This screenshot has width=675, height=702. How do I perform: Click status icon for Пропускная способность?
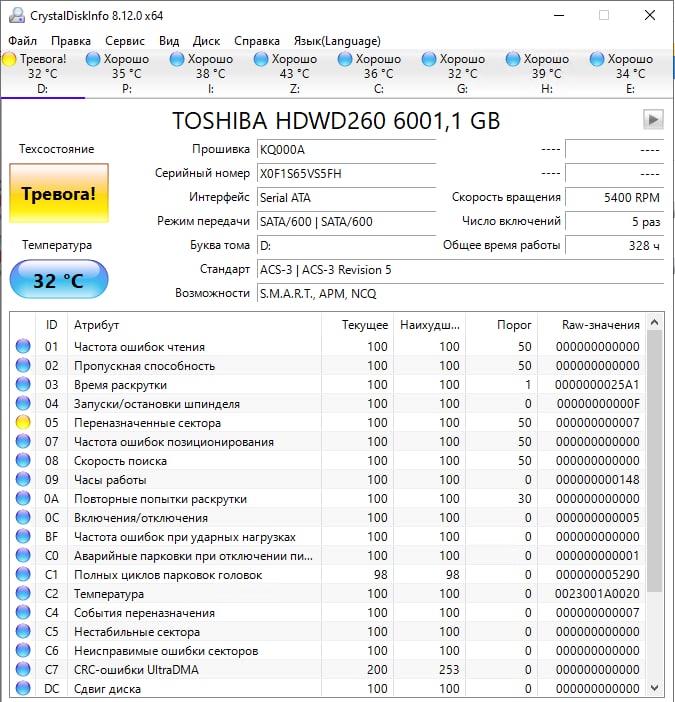point(23,365)
